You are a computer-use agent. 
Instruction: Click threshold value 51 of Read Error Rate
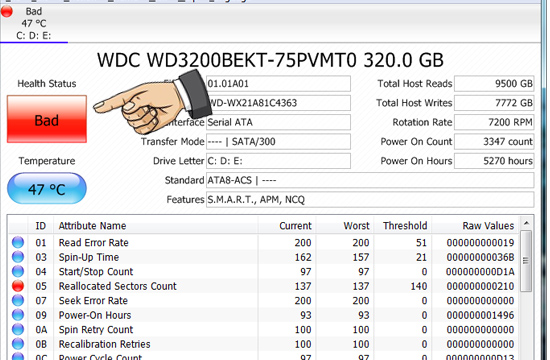421,242
